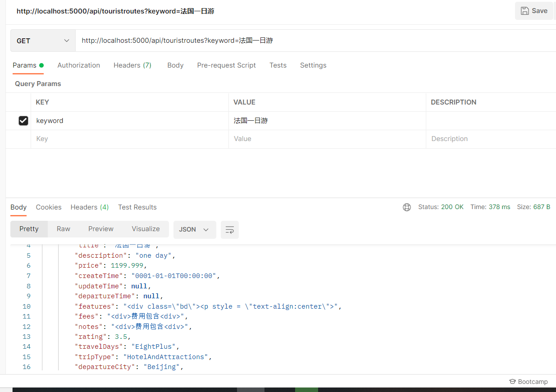This screenshot has width=556, height=392.
Task: Open the GET method dropdown
Action: (x=43, y=41)
